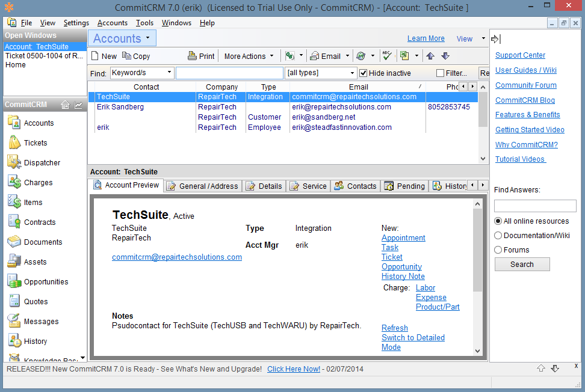Select All online resources radio

point(498,221)
